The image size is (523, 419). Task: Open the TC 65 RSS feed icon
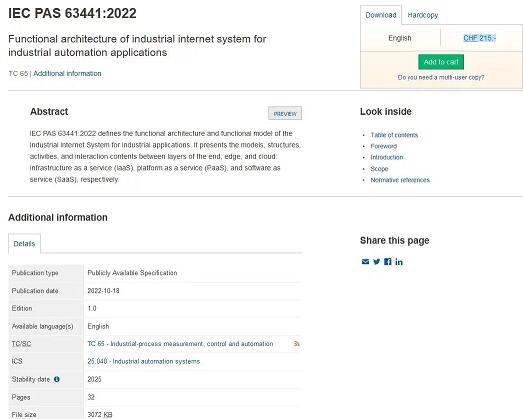(297, 344)
